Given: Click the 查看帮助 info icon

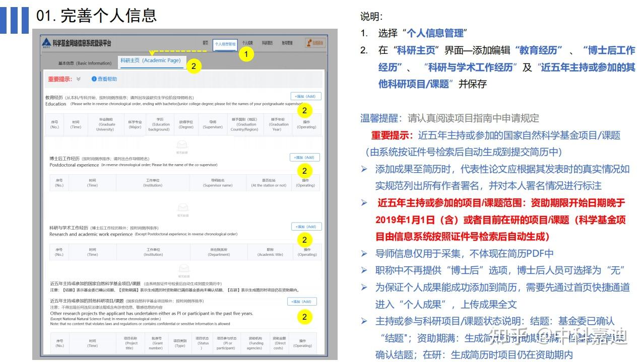Looking at the screenshot, I should coord(94,79).
